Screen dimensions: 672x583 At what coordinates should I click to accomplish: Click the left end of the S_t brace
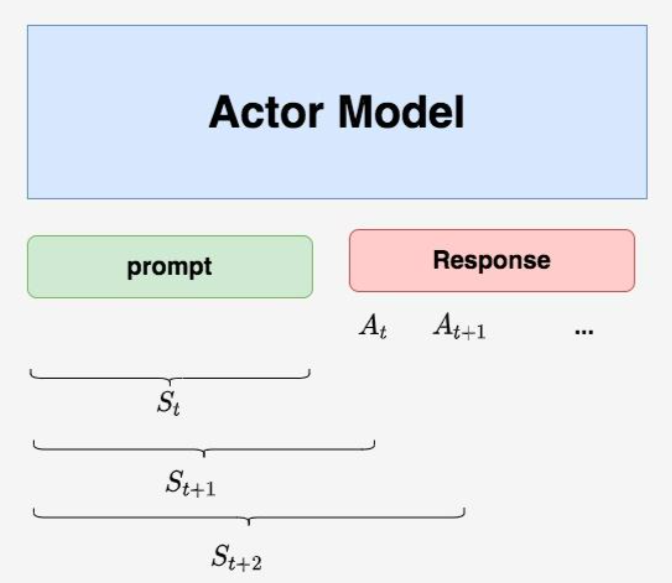pos(33,372)
